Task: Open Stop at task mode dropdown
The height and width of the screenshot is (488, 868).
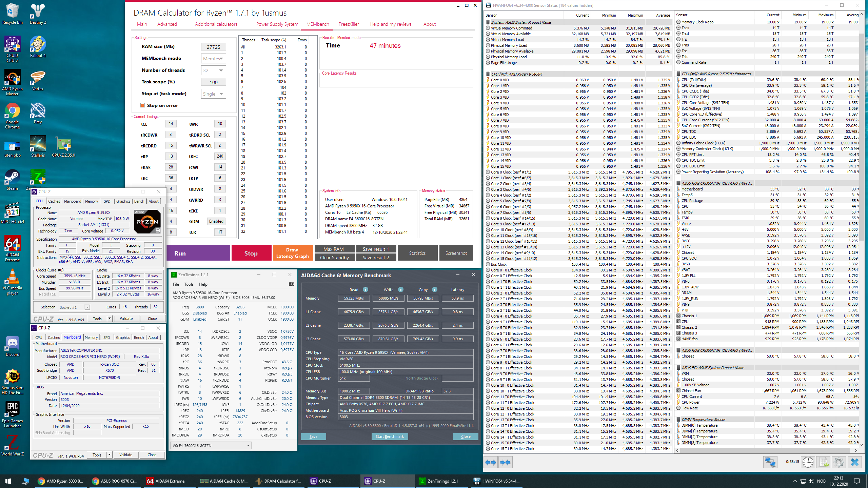Action: [214, 94]
